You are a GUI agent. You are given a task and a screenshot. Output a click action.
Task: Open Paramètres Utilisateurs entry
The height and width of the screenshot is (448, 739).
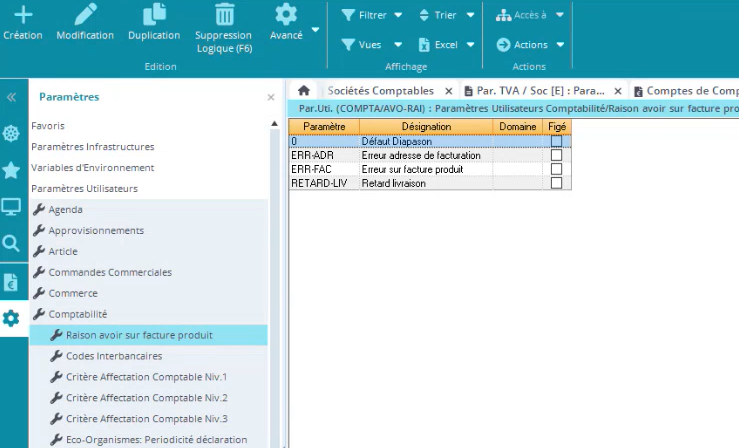84,188
